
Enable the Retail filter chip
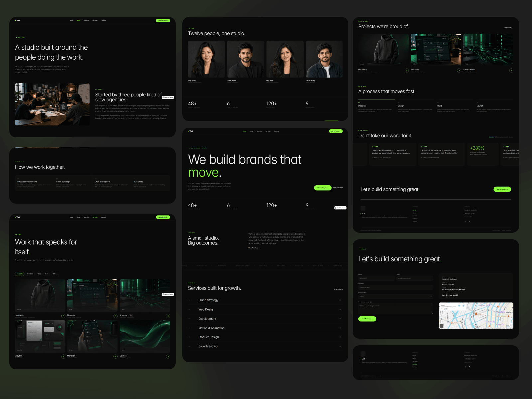[55, 274]
